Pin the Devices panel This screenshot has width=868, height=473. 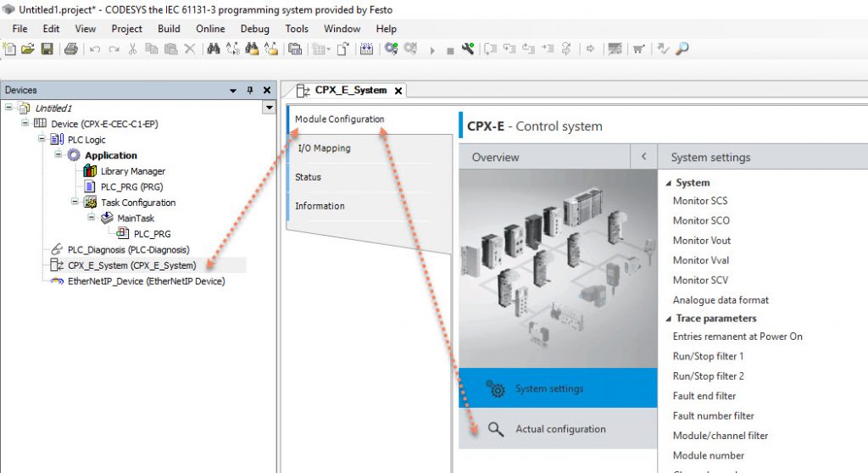pos(250,91)
